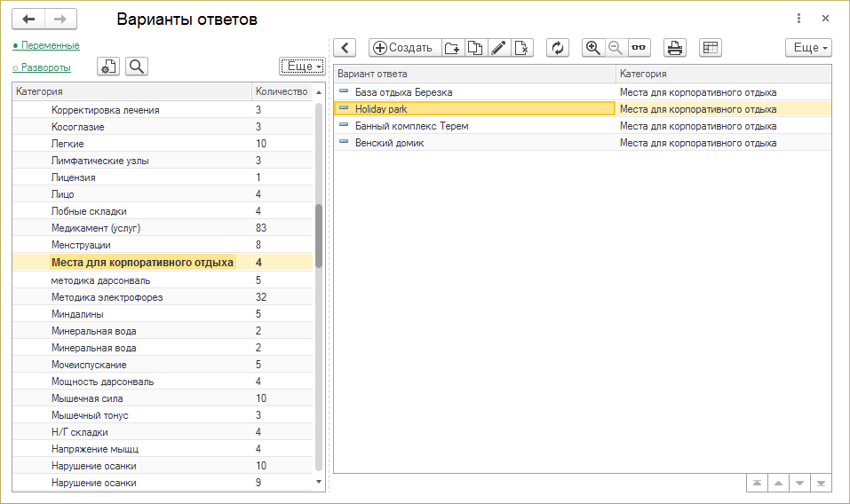Open the table settings icon
Viewport: 850px width, 504px height.
tap(710, 48)
